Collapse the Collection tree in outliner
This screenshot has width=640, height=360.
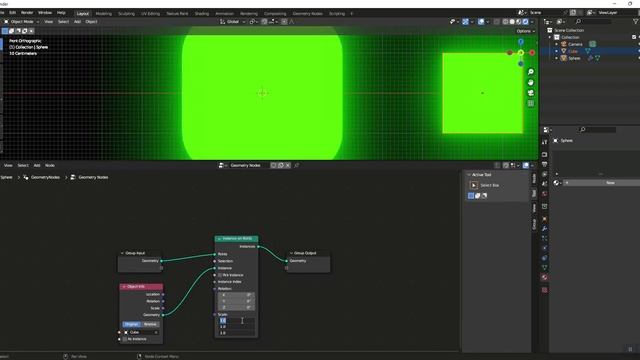(550, 37)
